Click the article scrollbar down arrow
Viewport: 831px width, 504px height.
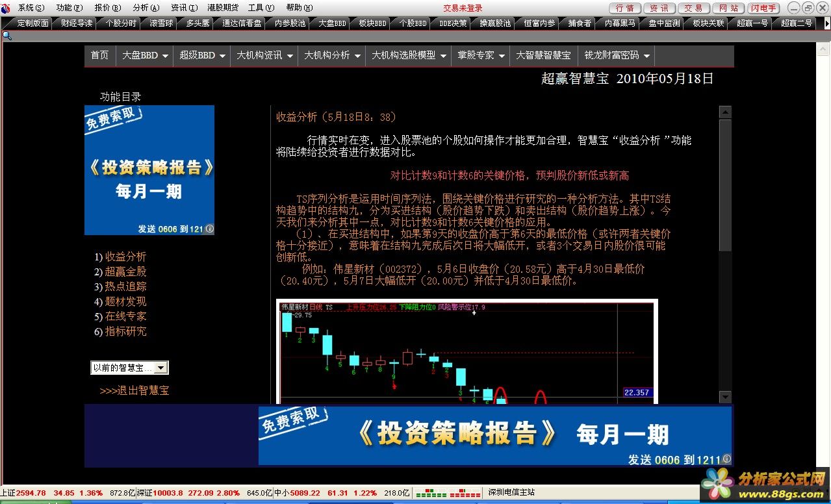click(x=726, y=397)
